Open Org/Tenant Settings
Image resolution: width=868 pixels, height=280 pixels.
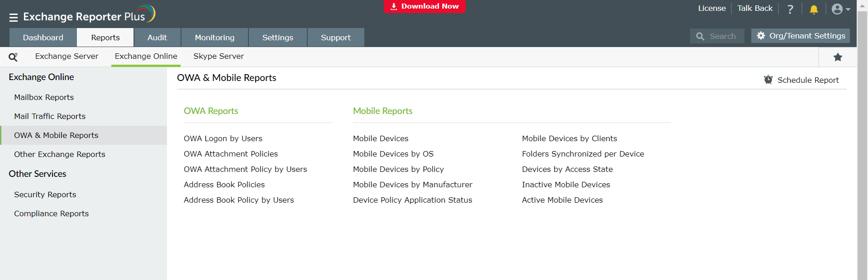point(801,36)
